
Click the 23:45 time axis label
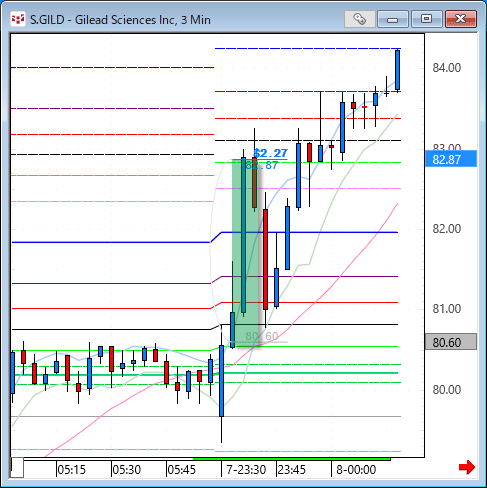292,470
